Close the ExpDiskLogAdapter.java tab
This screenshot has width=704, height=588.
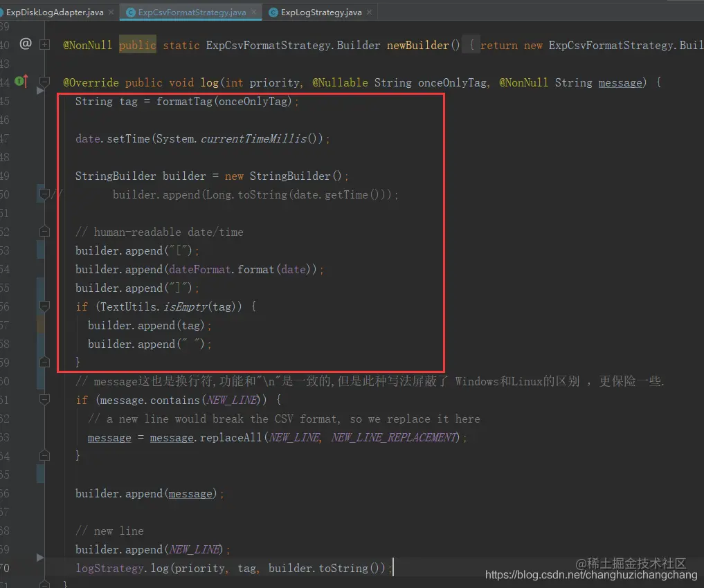click(x=111, y=12)
